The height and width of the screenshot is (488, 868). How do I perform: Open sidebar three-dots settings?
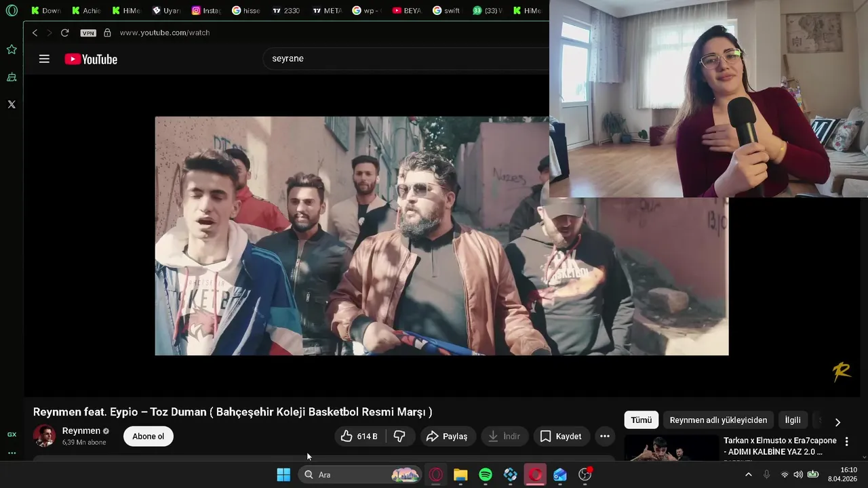[12, 453]
